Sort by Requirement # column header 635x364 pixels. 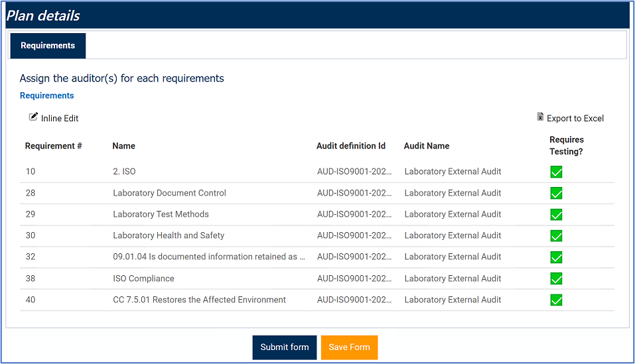(53, 146)
